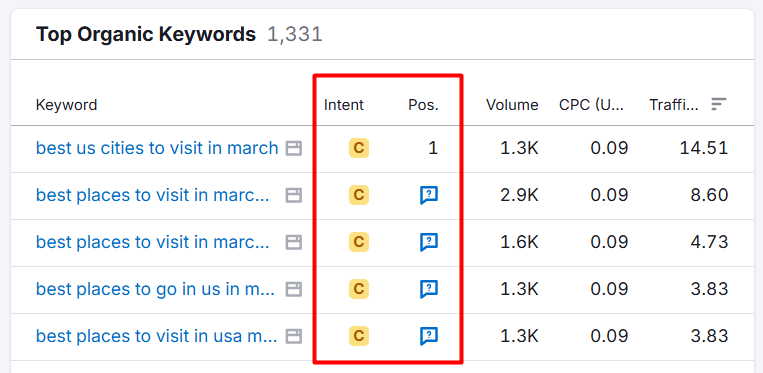Open keyword with 2.9K search volume
This screenshot has height=373, width=763.
click(153, 195)
